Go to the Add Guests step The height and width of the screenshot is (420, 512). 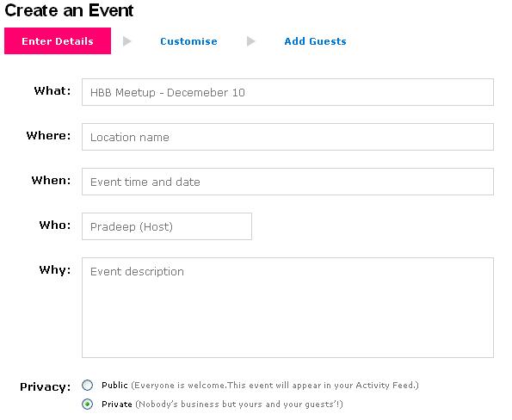pyautogui.click(x=315, y=41)
